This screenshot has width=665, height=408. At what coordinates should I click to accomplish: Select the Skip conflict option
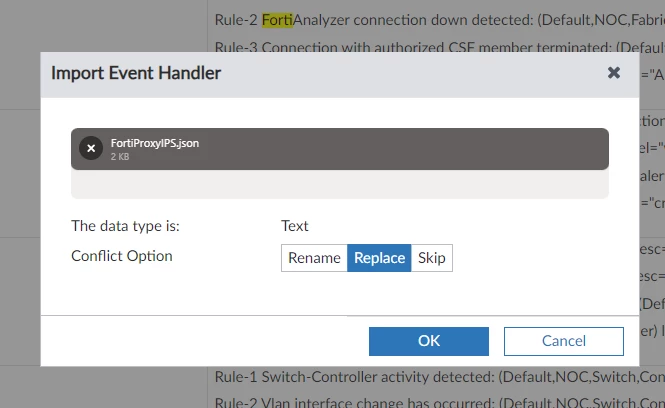click(x=432, y=258)
